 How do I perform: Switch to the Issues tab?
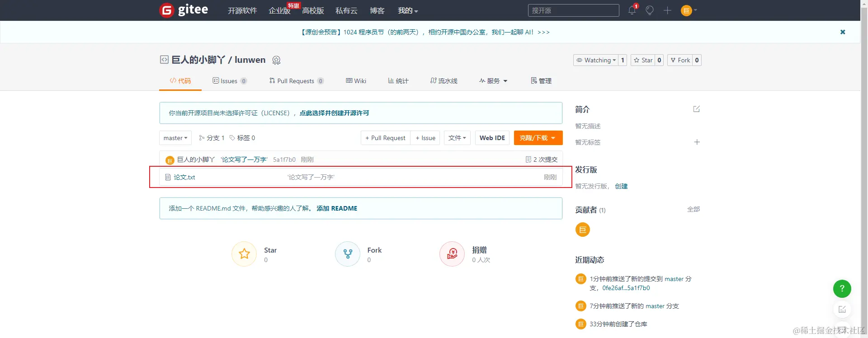point(230,81)
